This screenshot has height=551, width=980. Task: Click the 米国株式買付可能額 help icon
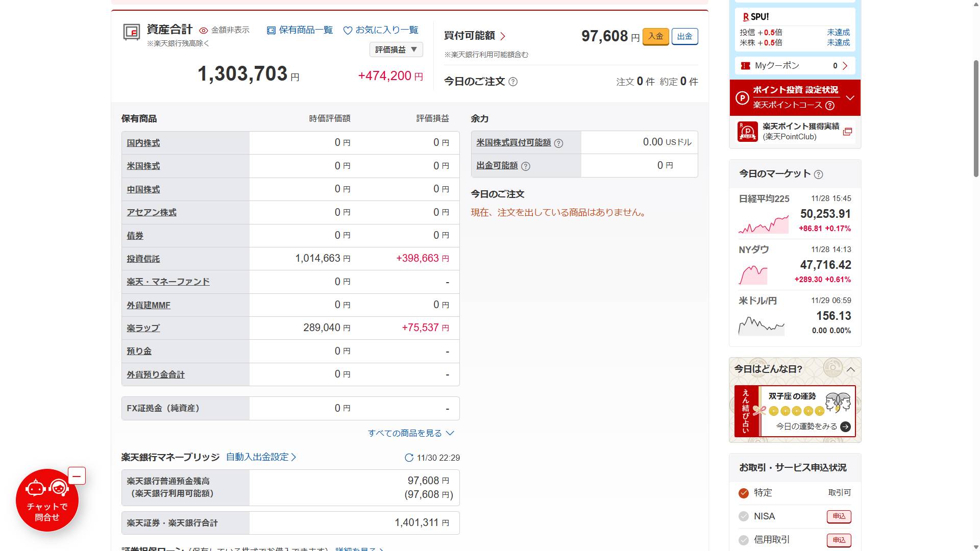559,143
